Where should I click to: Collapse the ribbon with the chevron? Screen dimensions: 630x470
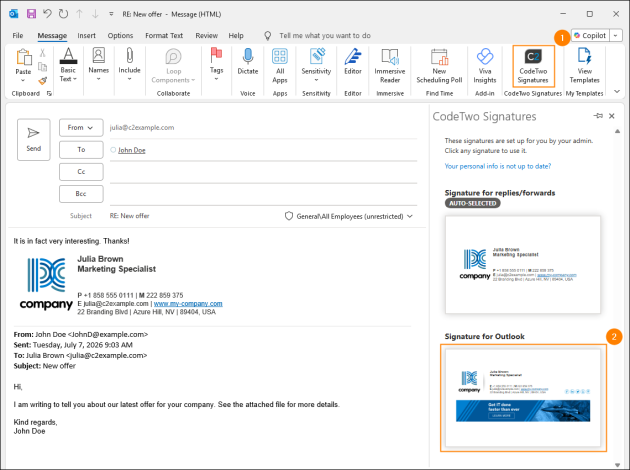(x=617, y=92)
